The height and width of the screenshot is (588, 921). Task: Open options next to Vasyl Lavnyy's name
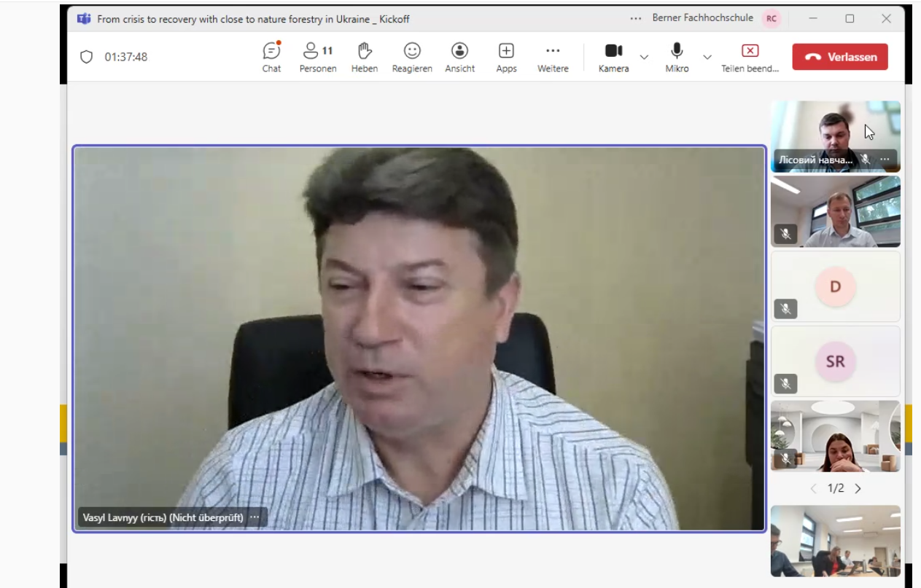pyautogui.click(x=254, y=517)
